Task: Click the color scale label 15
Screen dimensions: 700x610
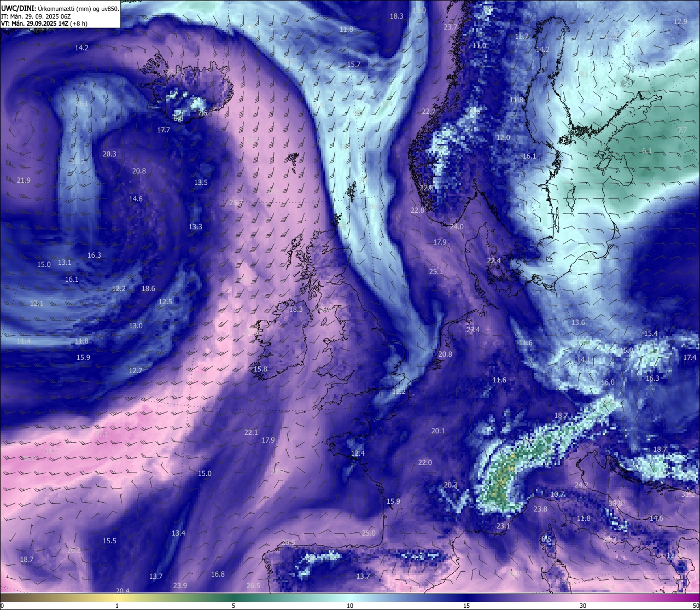Action: click(x=466, y=606)
